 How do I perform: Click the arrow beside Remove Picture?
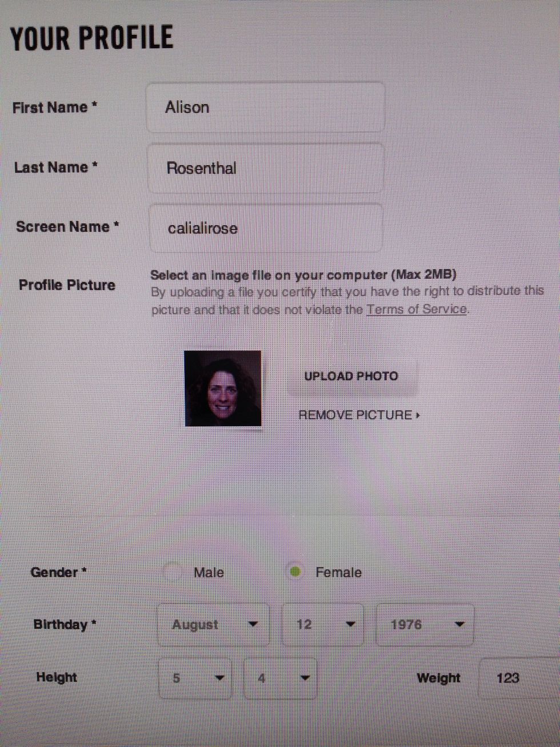418,415
